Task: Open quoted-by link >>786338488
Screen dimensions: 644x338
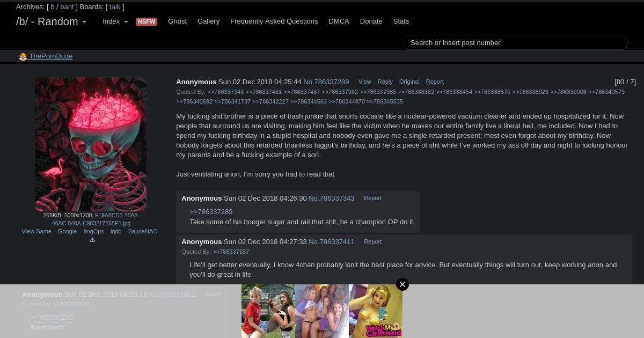Action: click(x=71, y=305)
